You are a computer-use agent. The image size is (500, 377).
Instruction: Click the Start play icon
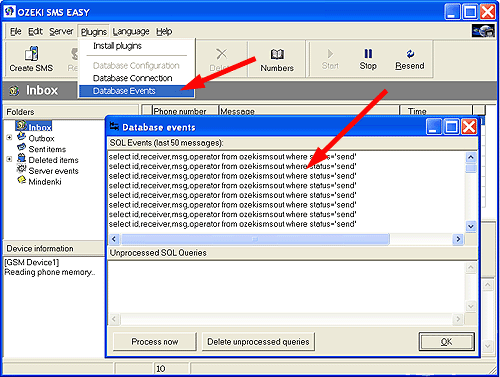tap(330, 54)
